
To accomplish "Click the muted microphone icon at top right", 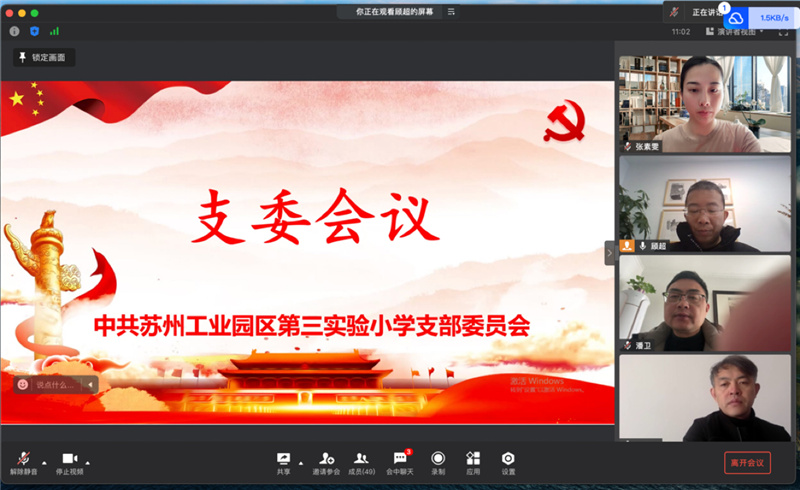I will (674, 12).
